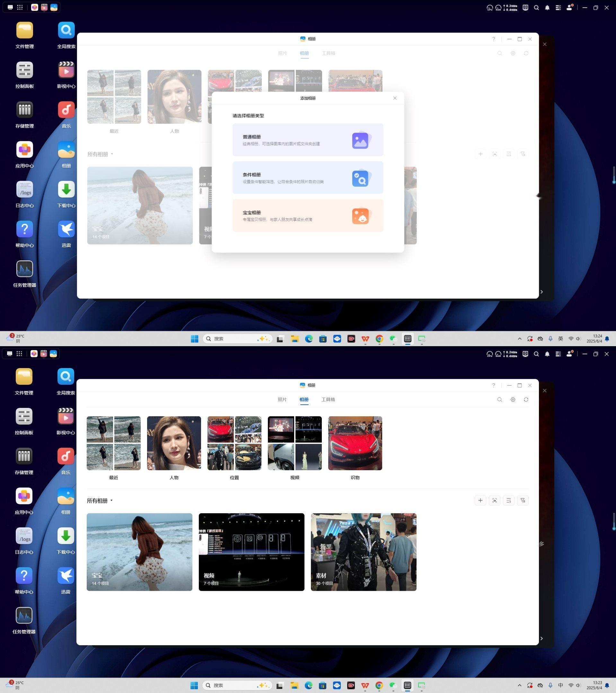Choose the 条件相册 album type
Viewport: 616px width, 693px height.
click(x=308, y=178)
